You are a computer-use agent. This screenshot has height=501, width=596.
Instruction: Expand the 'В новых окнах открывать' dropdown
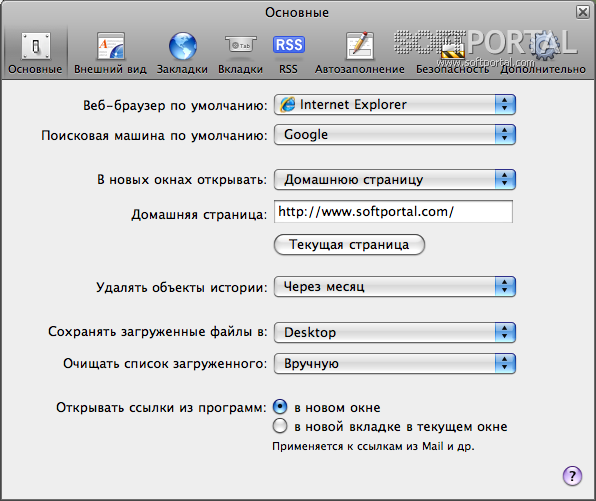[x=395, y=179]
